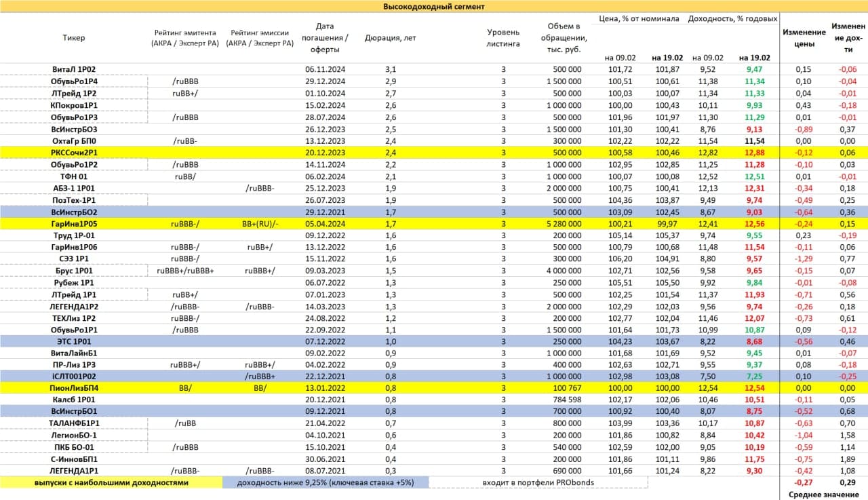Select ticker cell "Труд 1Р-01"
The width and height of the screenshot is (868, 500).
point(74,235)
